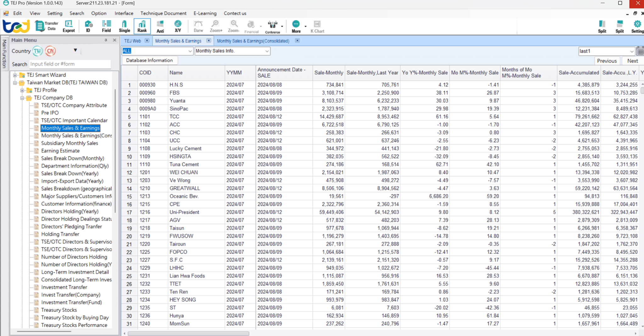Viewport: 644px width, 336px height.
Task: Click the Zoom+ icon
Action: pyautogui.click(x=216, y=26)
